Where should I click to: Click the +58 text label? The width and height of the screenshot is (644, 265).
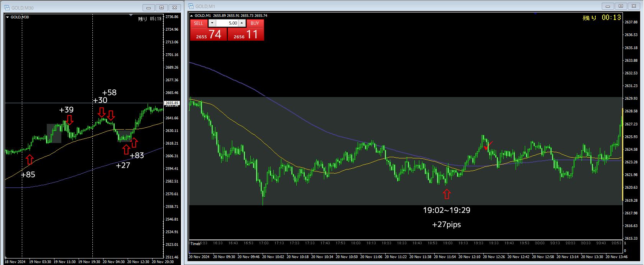tap(109, 92)
